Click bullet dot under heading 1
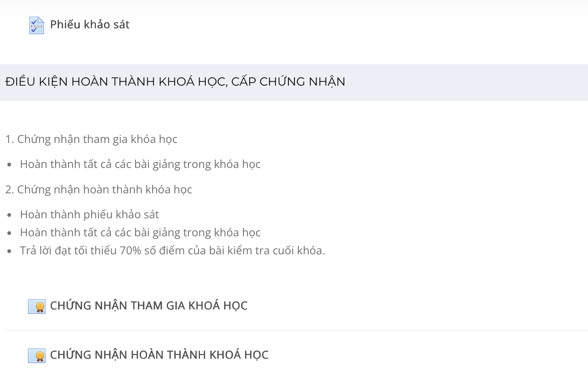Image resolution: width=588 pixels, height=380 pixels. tap(10, 165)
